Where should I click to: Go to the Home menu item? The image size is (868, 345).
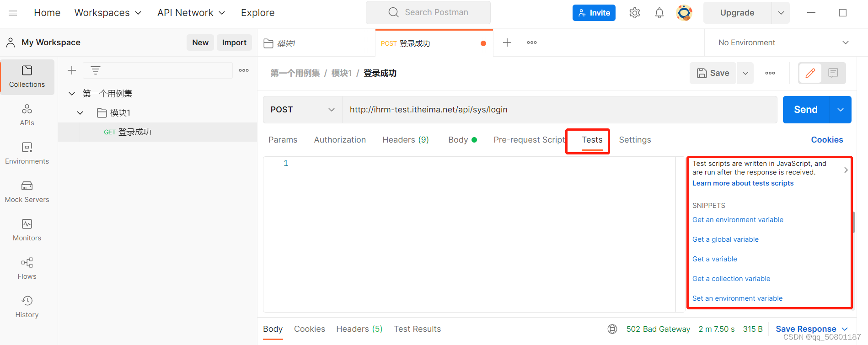tap(47, 13)
